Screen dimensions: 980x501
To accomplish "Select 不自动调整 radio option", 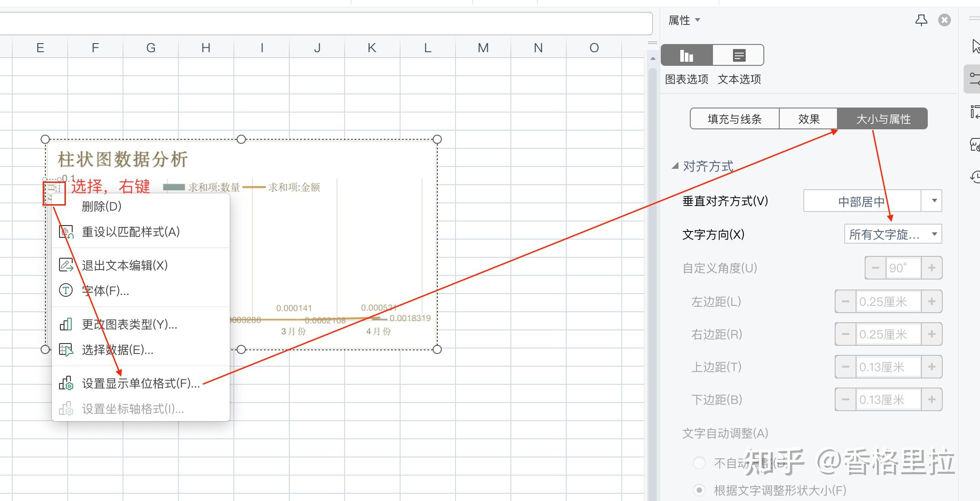I will 699,463.
